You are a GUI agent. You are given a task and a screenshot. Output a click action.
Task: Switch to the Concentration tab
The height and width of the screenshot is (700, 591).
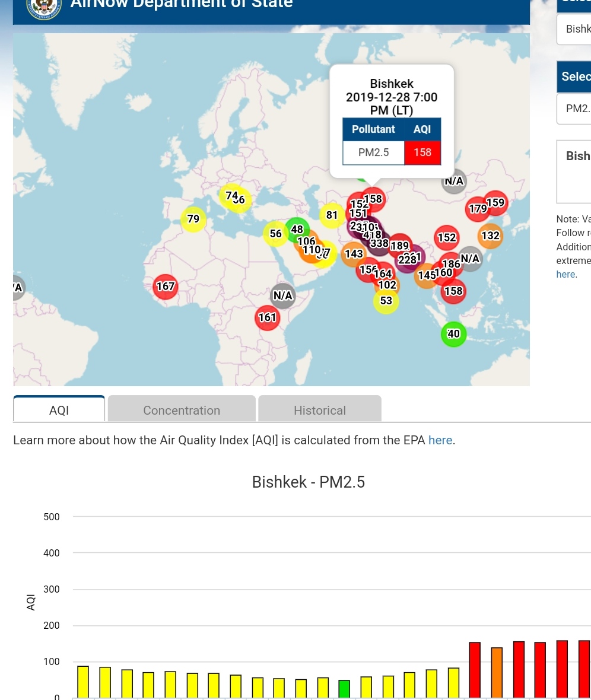tap(182, 410)
